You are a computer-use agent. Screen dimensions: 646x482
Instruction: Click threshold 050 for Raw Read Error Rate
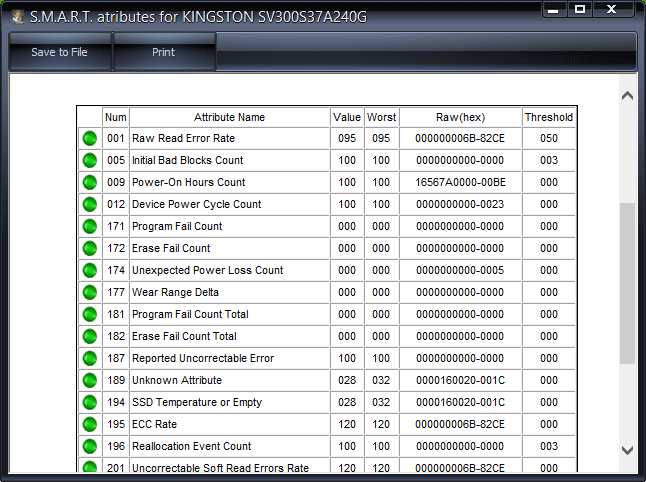tap(549, 138)
